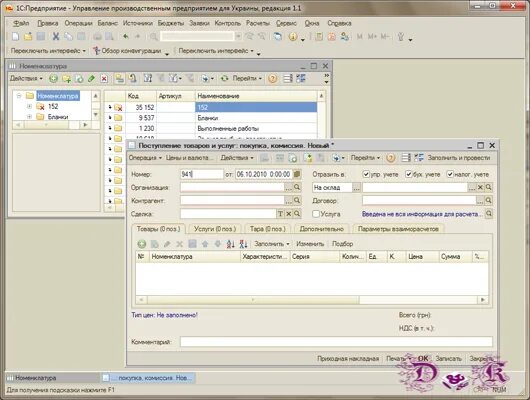
Task: Open the Сервис menu
Action: point(286,23)
